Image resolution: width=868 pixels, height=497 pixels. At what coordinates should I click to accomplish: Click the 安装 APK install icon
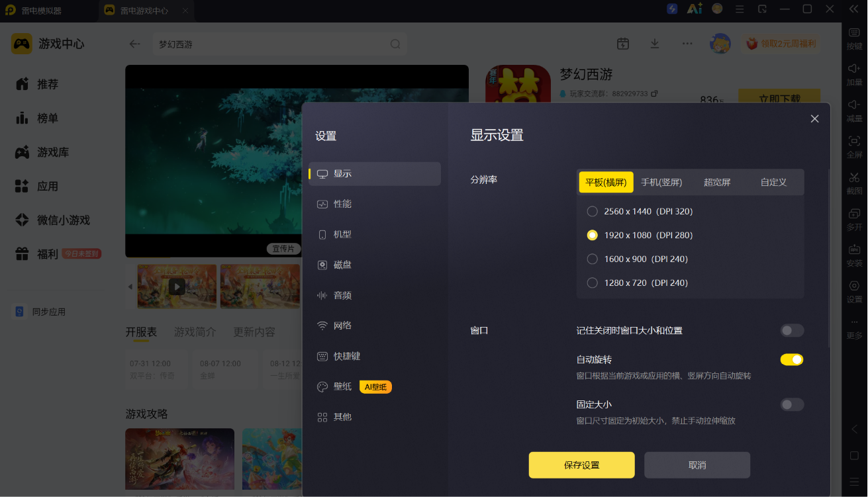pyautogui.click(x=854, y=249)
